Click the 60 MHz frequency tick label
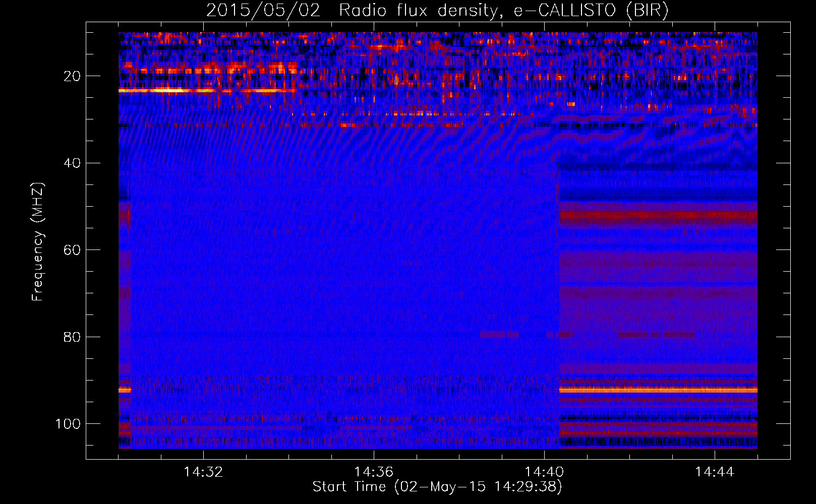816x504 pixels. 72,250
